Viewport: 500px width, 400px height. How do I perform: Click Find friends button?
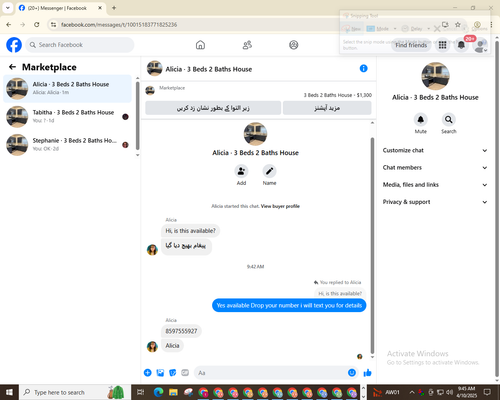pyautogui.click(x=411, y=45)
